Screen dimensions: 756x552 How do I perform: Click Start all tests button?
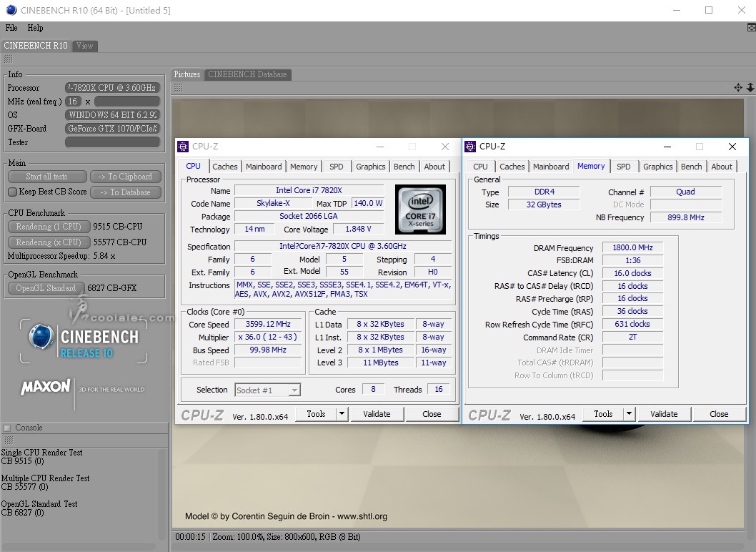pyautogui.click(x=47, y=177)
